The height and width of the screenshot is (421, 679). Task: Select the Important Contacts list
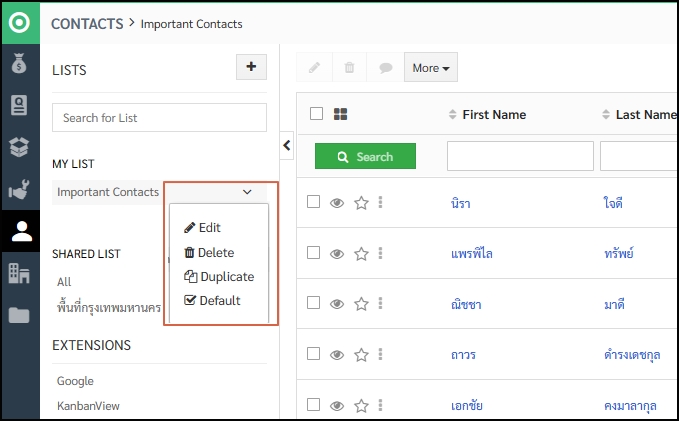tap(108, 192)
